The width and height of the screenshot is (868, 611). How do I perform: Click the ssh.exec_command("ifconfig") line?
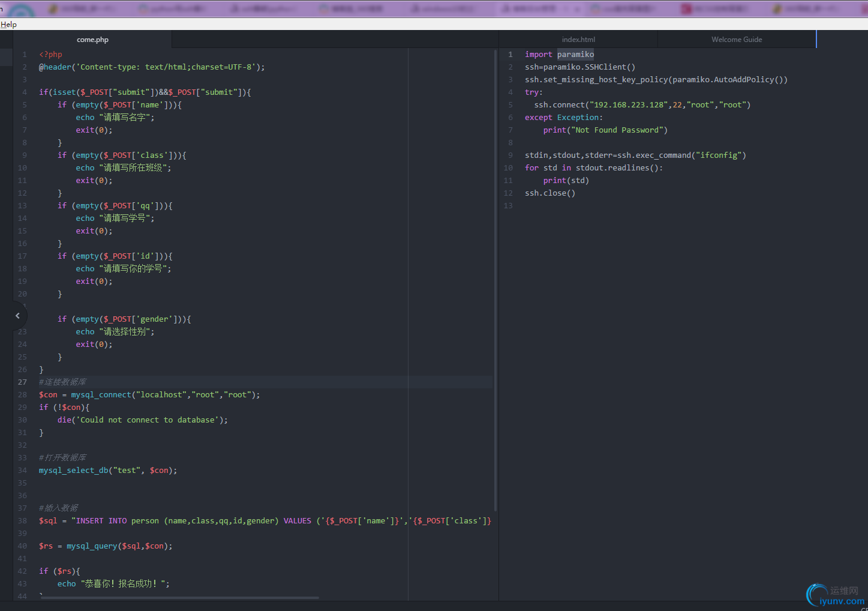635,155
